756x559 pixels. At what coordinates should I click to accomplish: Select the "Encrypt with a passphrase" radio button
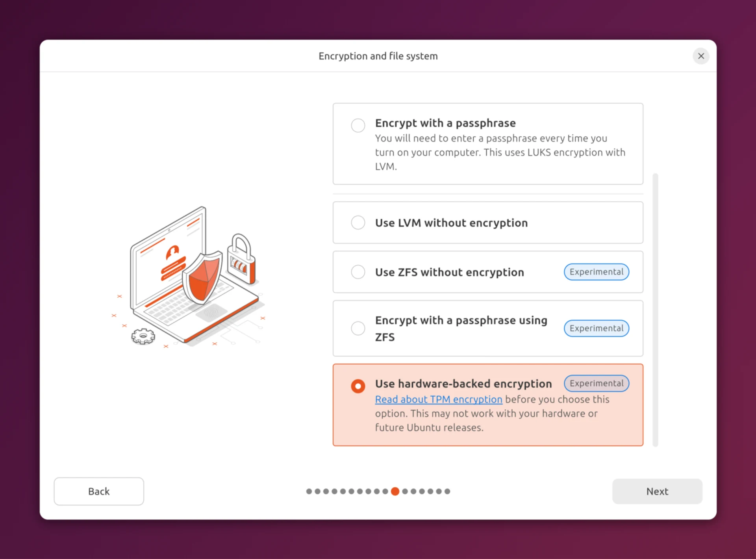pos(358,125)
